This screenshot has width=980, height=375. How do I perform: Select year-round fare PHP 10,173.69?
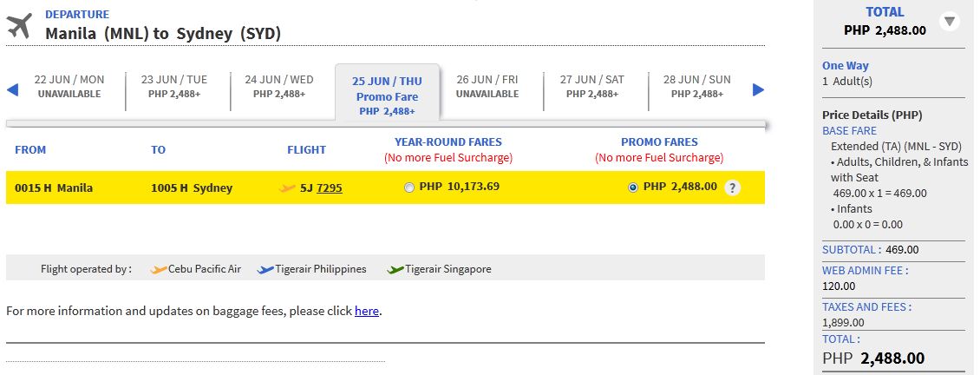pos(409,187)
